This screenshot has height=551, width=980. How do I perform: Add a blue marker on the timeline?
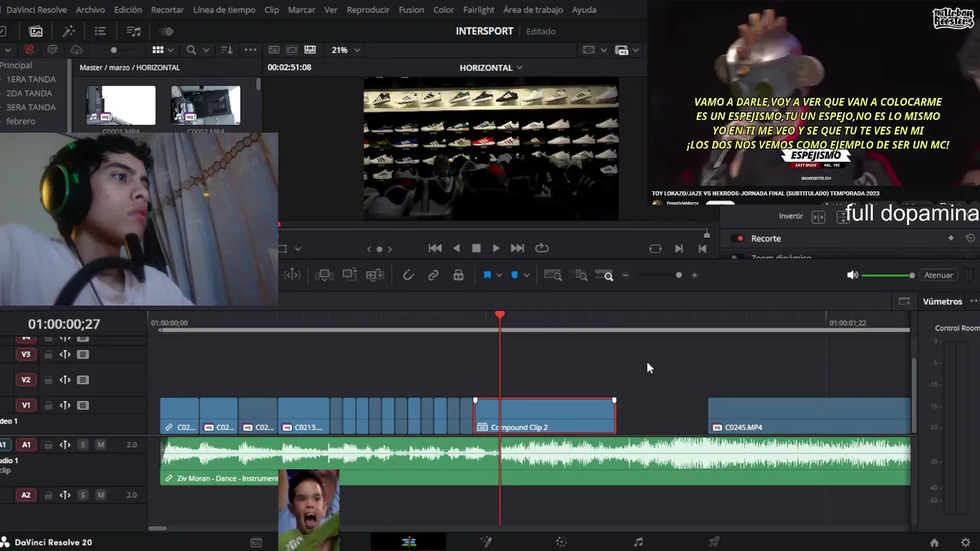click(514, 275)
